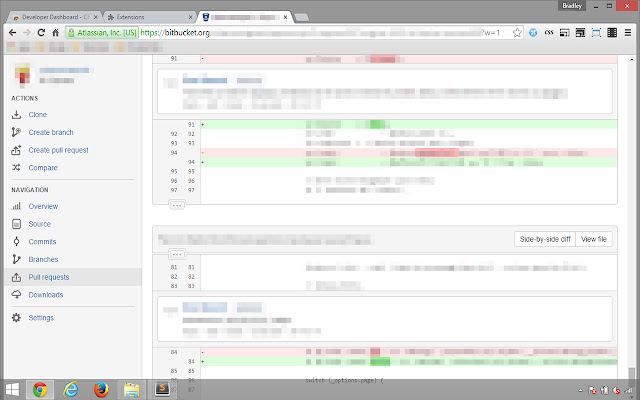Launch Firefox from the taskbar
The height and width of the screenshot is (400, 640).
(x=101, y=390)
